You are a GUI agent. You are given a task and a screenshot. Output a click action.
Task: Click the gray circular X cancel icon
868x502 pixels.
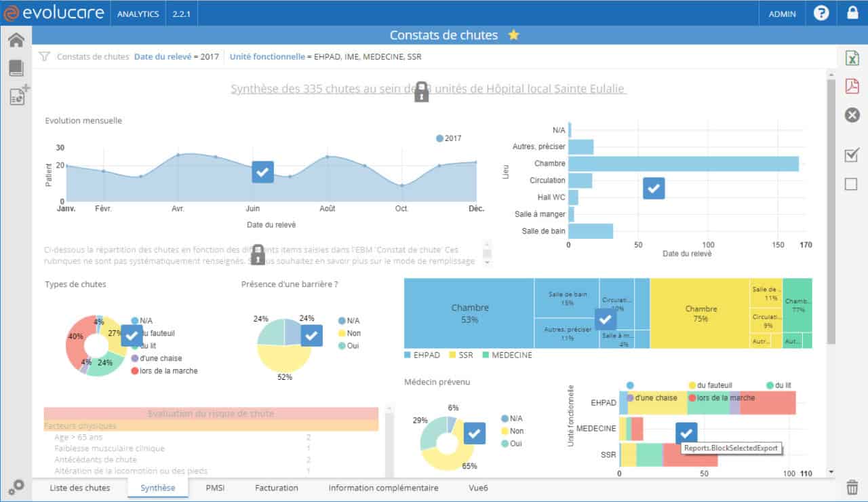tap(852, 115)
